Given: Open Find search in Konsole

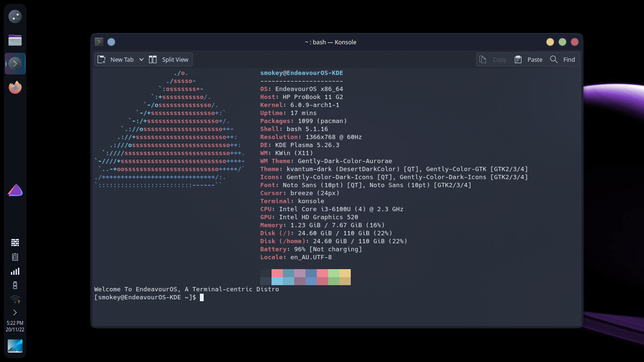Looking at the screenshot, I should (562, 59).
